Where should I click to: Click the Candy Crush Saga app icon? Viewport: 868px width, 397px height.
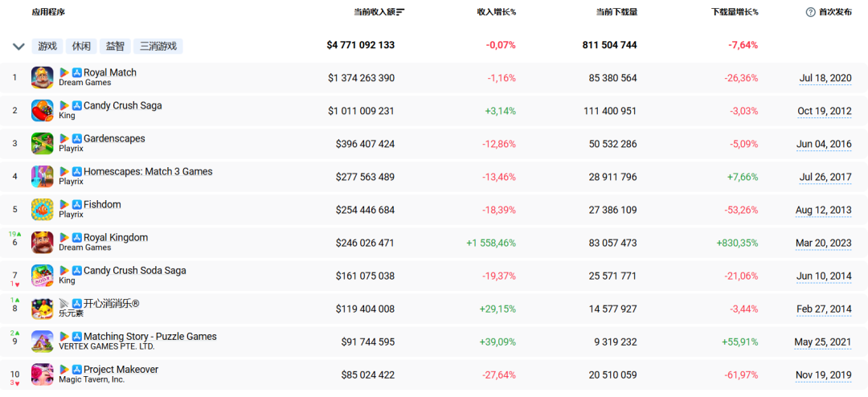coord(42,111)
